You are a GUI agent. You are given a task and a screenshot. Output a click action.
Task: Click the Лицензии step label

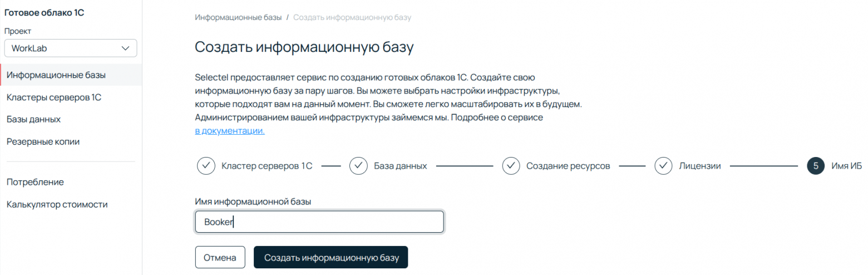tap(699, 166)
